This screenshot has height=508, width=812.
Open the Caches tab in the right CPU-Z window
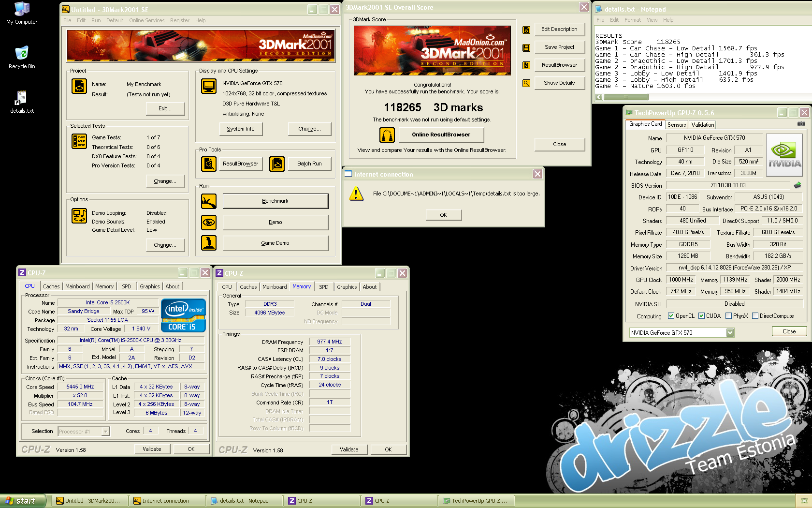(248, 287)
